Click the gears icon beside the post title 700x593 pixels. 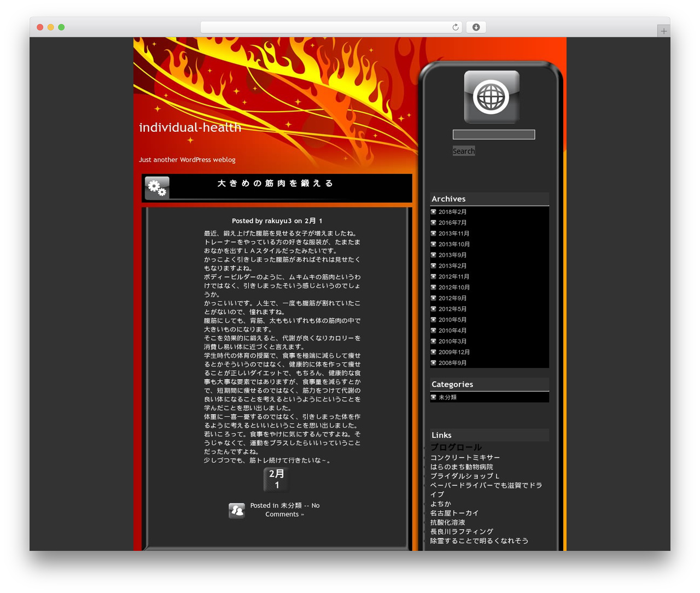(x=157, y=188)
